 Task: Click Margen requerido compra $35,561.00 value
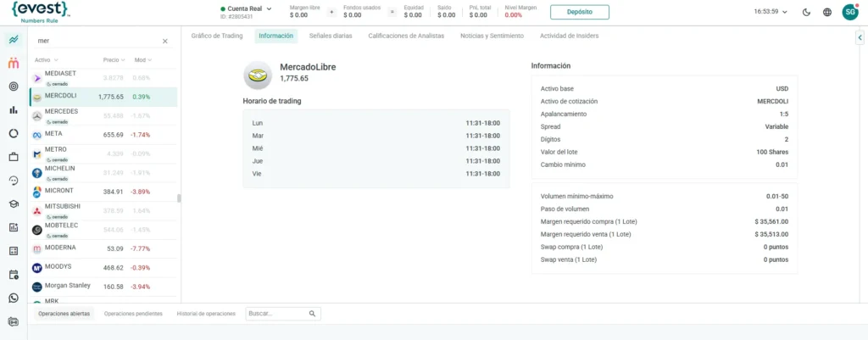pyautogui.click(x=771, y=221)
